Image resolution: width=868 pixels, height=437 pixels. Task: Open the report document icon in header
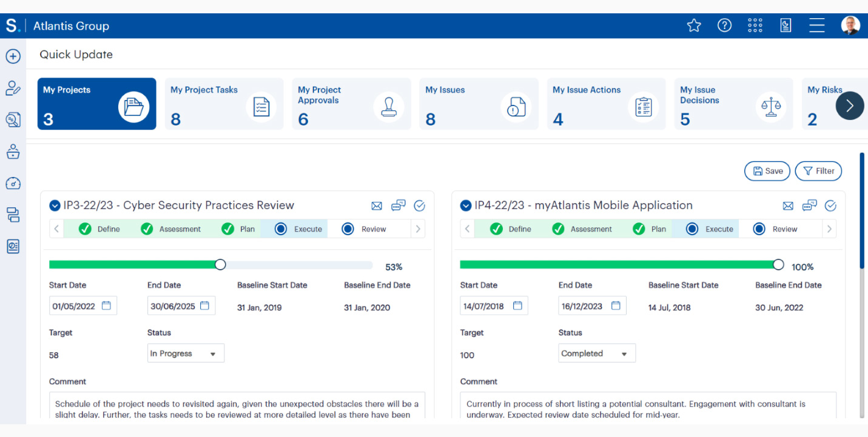tap(786, 25)
